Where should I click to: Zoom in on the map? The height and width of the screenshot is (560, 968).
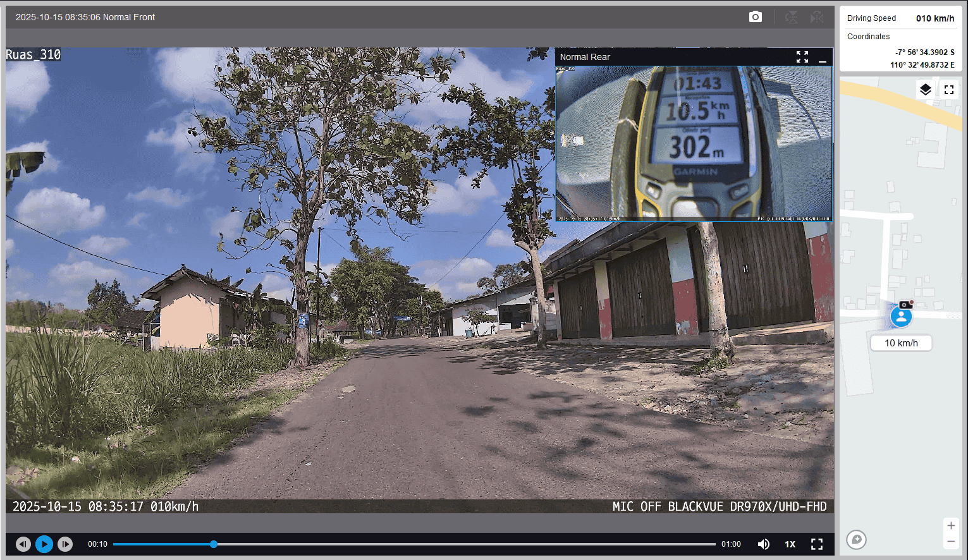point(950,526)
